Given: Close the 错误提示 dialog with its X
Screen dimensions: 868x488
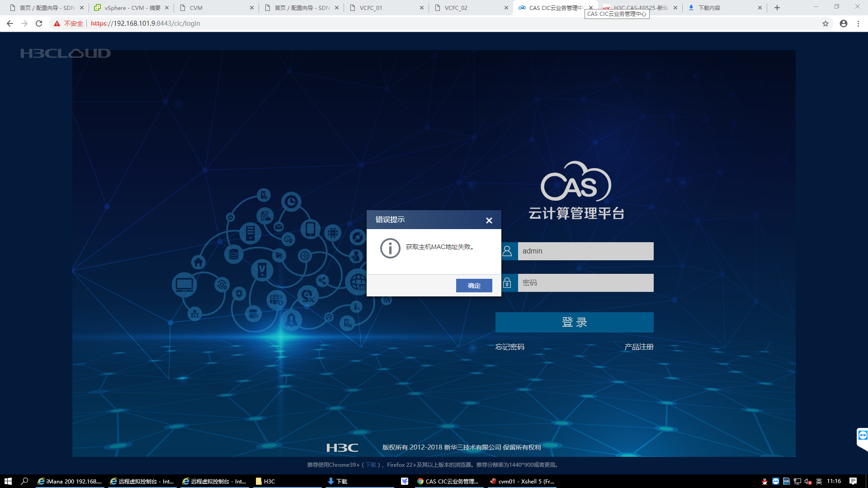Looking at the screenshot, I should (x=489, y=221).
